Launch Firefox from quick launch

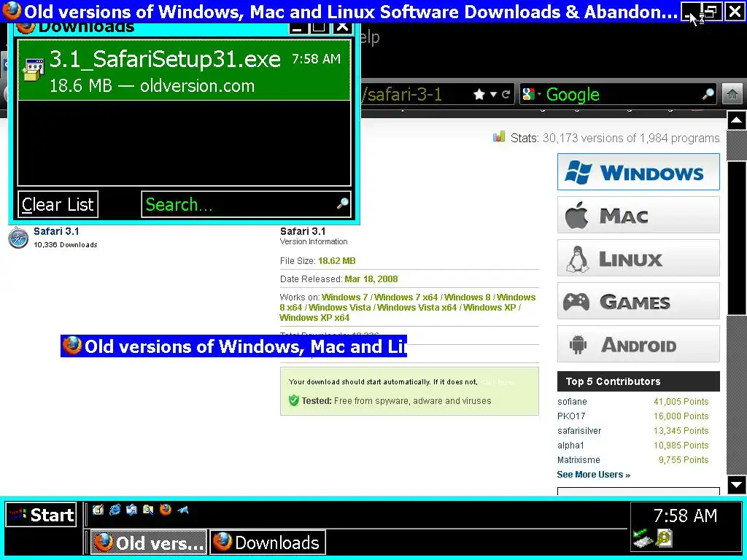[x=166, y=510]
